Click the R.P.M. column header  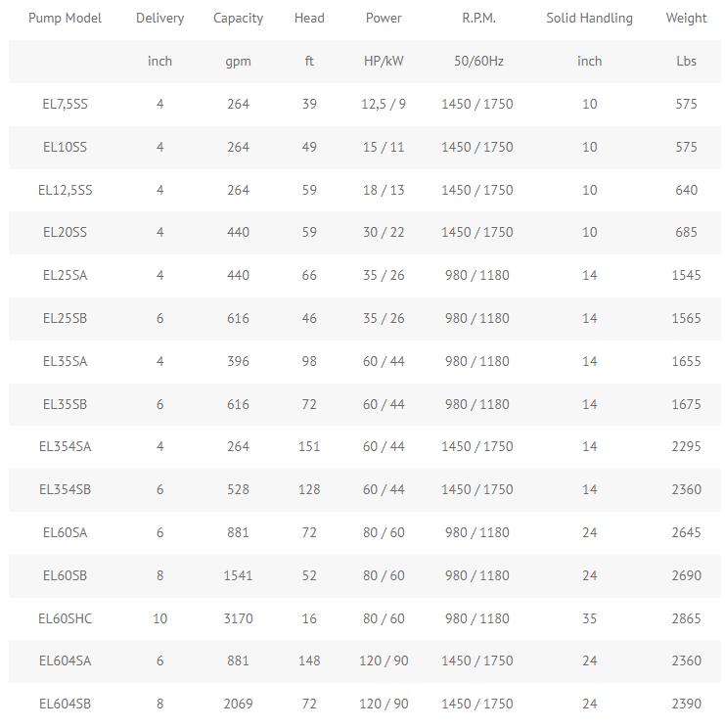478,19
